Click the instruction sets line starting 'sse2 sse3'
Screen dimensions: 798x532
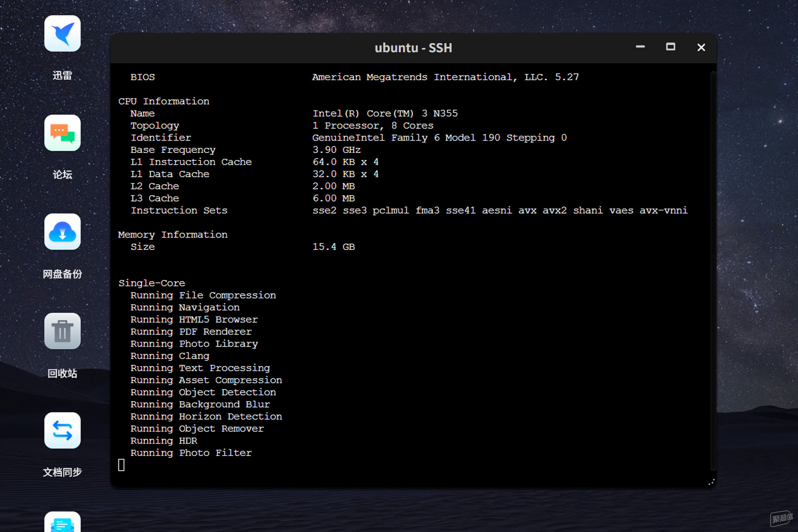pos(500,210)
